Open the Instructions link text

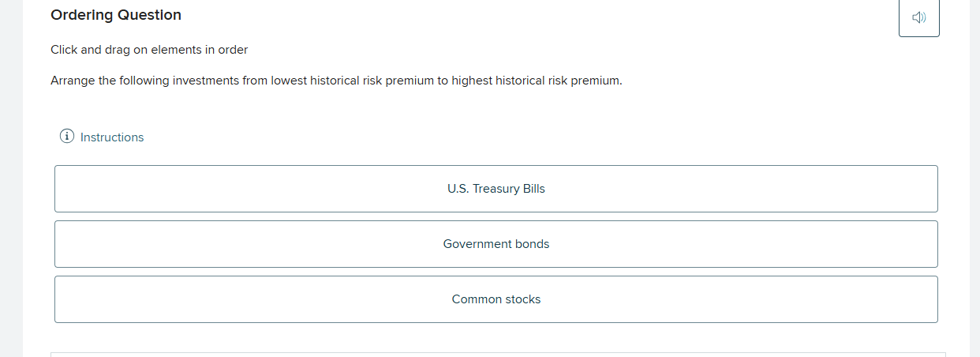coord(112,137)
